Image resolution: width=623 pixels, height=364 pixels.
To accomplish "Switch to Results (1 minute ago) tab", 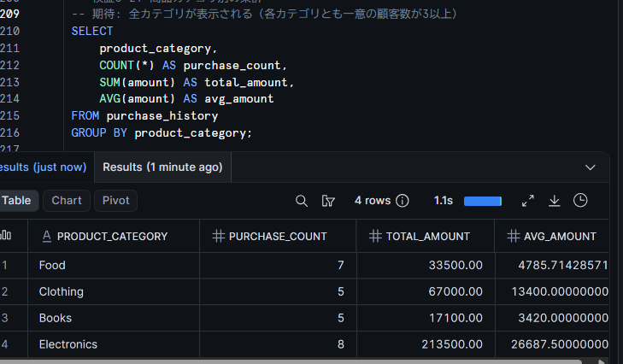I will [x=162, y=167].
